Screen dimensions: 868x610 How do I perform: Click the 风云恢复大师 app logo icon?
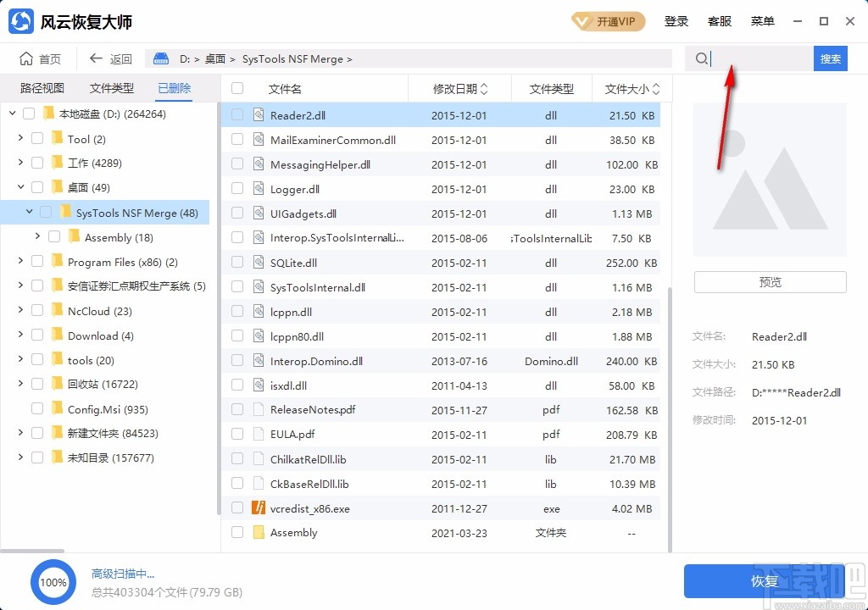pyautogui.click(x=21, y=21)
